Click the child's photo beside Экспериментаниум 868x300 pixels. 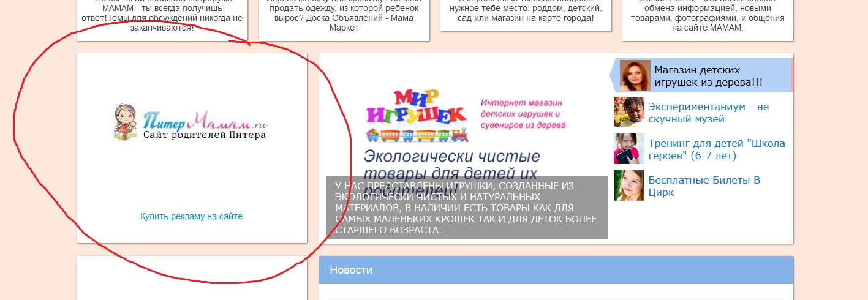629,112
